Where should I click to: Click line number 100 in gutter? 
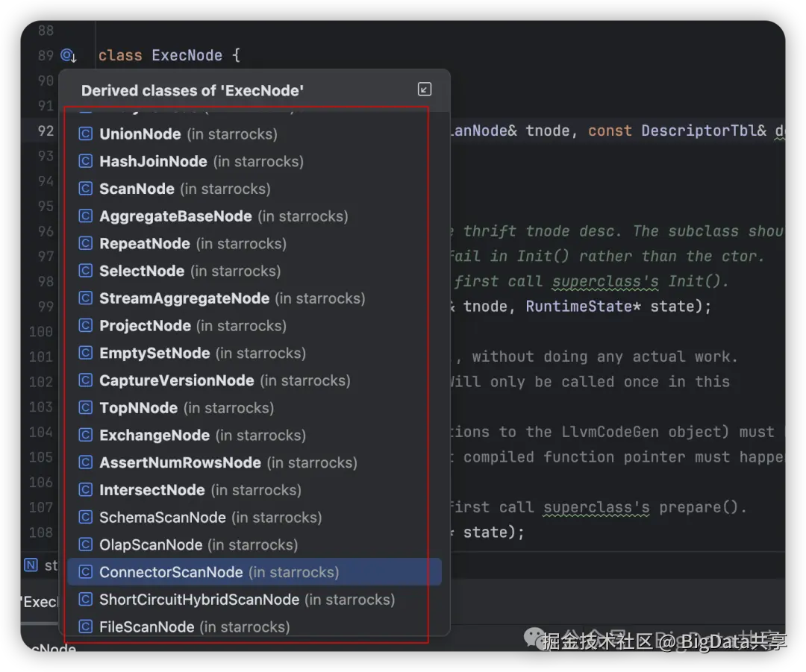(x=41, y=331)
